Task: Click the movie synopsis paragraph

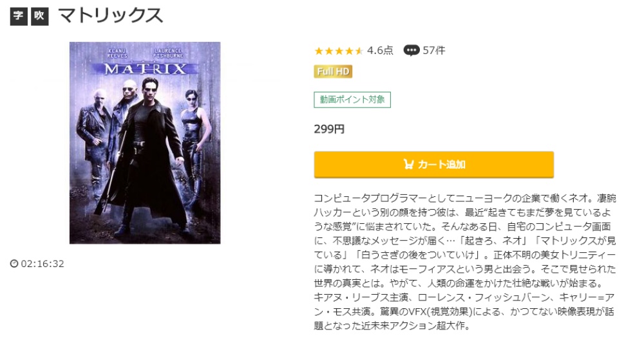Action: [465, 262]
